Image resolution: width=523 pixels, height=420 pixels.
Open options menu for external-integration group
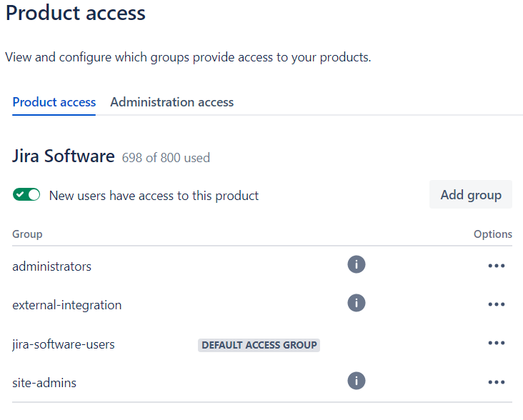click(497, 304)
